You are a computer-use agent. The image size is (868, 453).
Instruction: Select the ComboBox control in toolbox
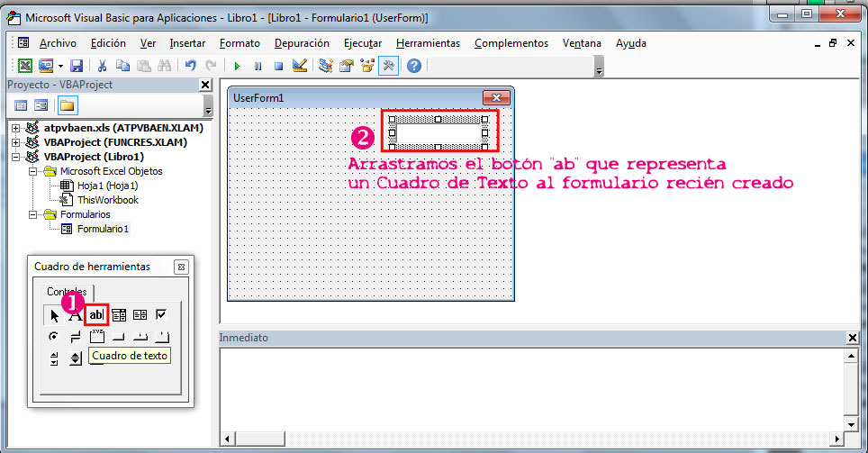(119, 315)
